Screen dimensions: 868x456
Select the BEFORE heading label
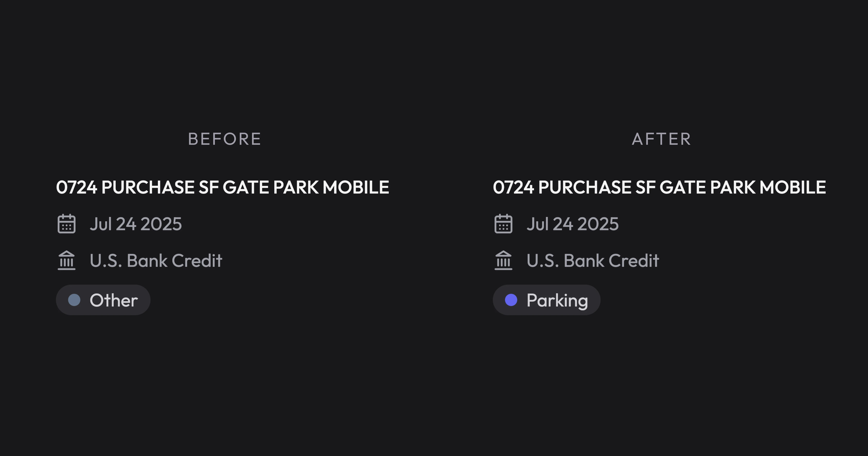click(x=224, y=139)
